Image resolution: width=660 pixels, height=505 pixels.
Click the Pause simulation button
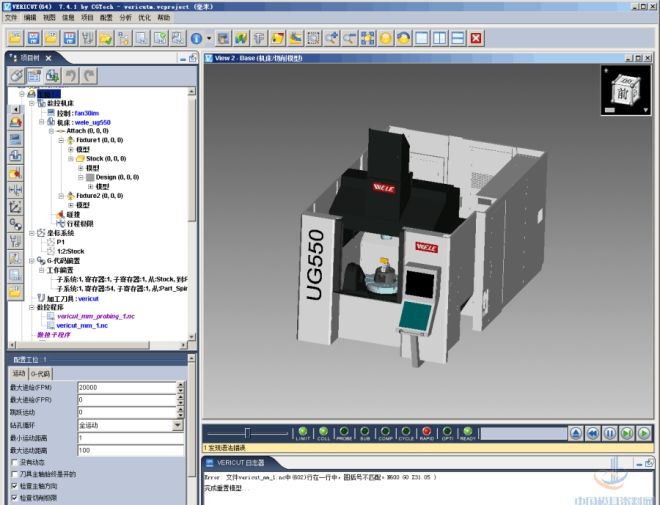[609, 433]
